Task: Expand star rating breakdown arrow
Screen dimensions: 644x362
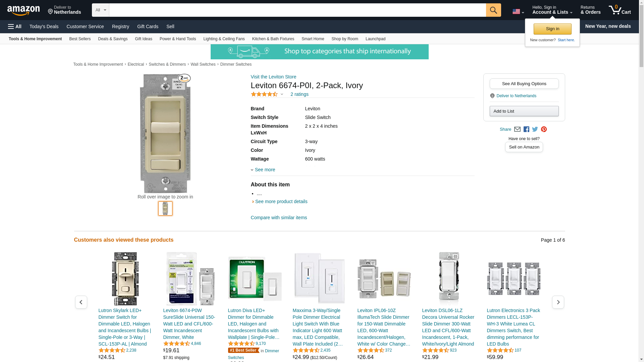Action: click(x=282, y=95)
